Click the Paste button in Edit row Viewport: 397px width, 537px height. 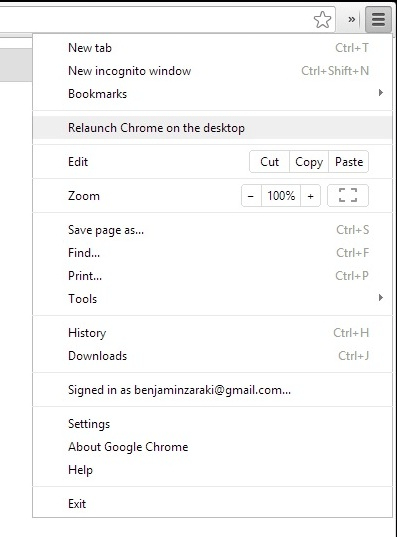pos(349,162)
